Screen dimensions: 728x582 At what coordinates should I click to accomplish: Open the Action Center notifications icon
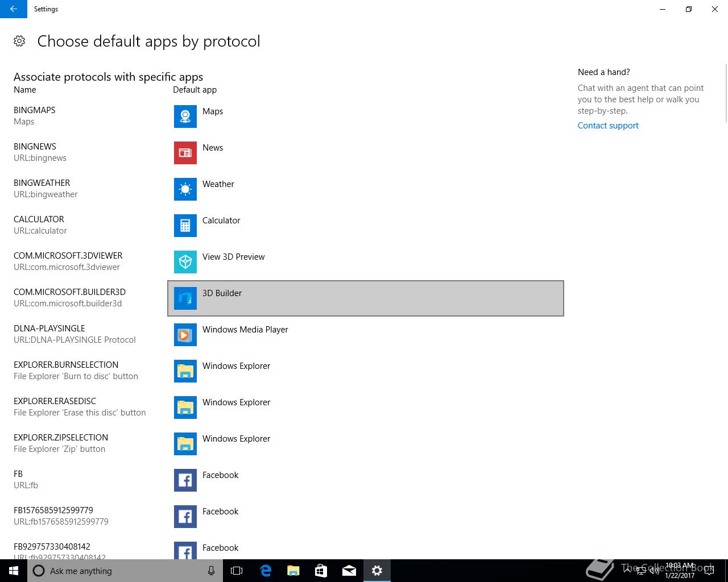tap(709, 571)
